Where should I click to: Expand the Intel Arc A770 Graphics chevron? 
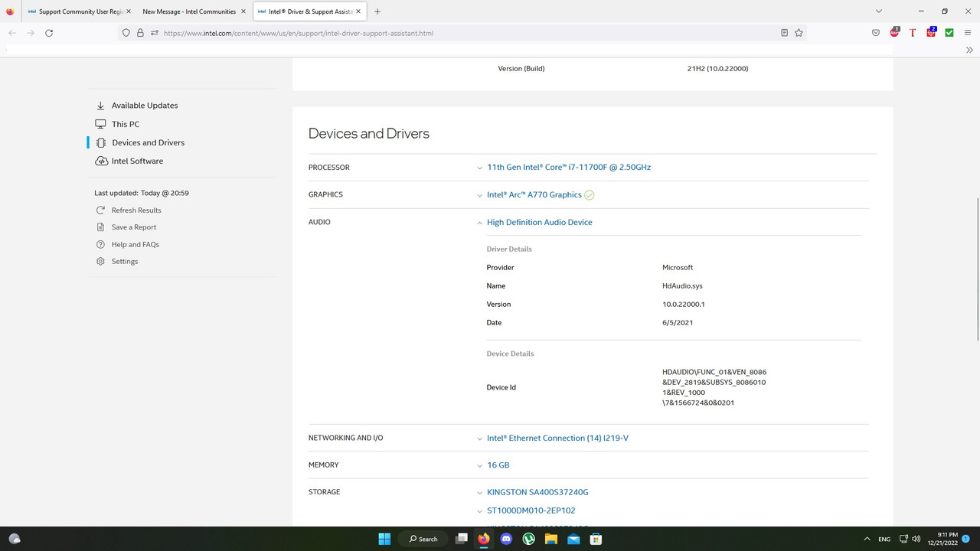point(480,195)
